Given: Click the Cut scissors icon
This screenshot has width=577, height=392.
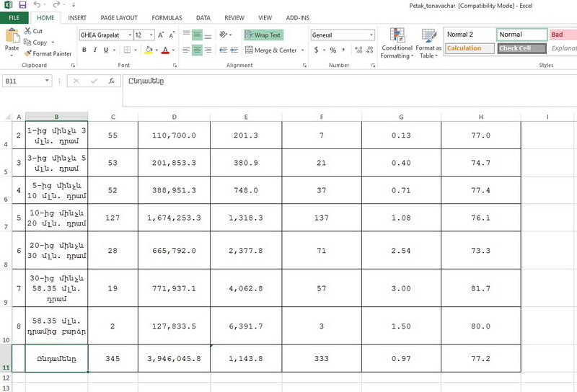Looking at the screenshot, I should 27,31.
